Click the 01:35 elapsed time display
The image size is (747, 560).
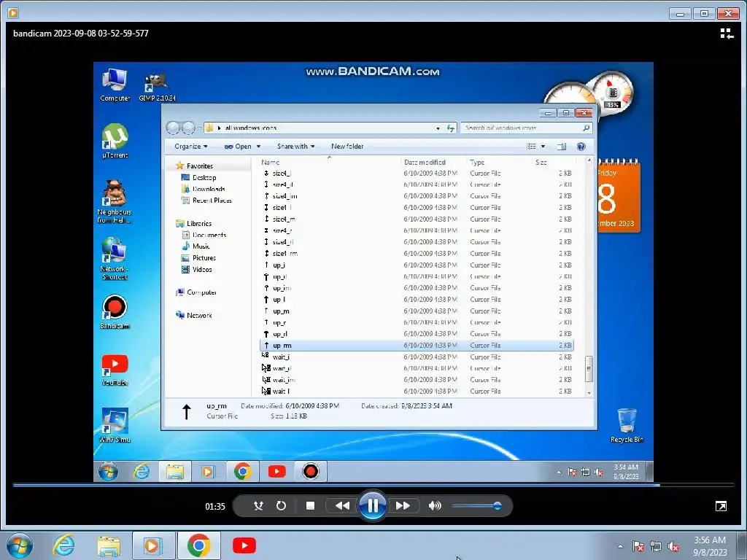[x=215, y=506]
